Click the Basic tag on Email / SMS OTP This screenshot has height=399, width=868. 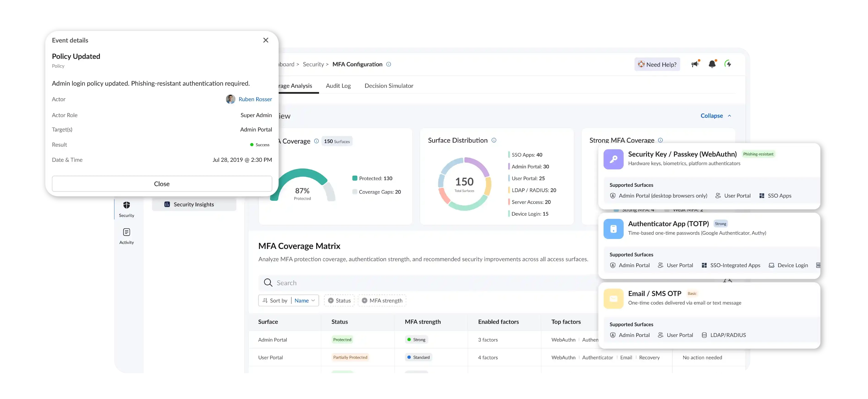point(692,293)
